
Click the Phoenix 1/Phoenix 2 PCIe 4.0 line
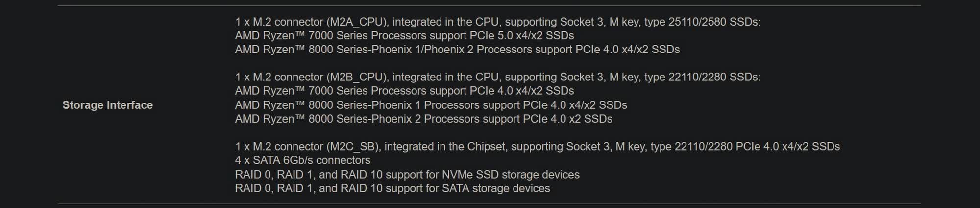coord(457,50)
